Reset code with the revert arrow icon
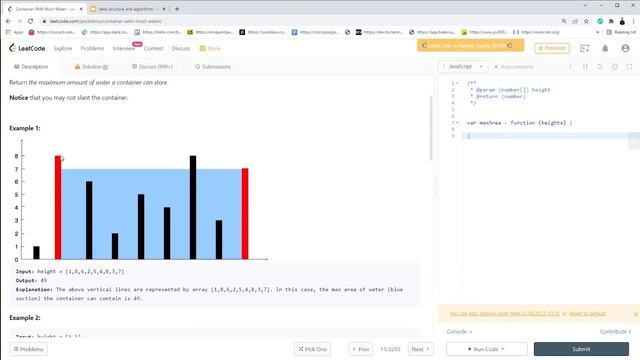The image size is (640, 360). point(600,67)
